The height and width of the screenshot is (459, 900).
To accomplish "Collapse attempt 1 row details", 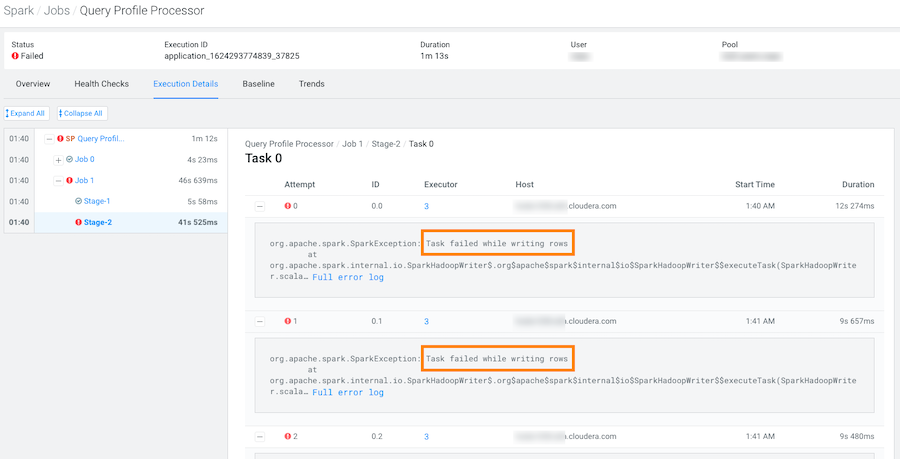I will click(260, 322).
